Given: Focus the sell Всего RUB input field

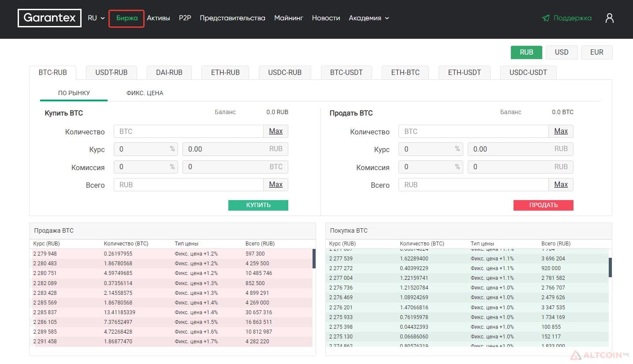Looking at the screenshot, I should (x=473, y=185).
